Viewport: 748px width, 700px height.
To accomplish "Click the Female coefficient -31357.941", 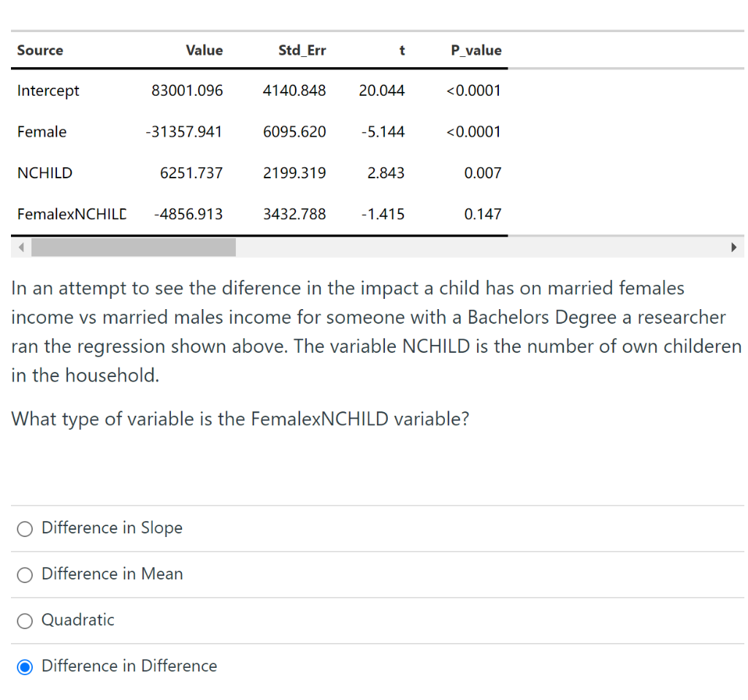I will tap(184, 132).
